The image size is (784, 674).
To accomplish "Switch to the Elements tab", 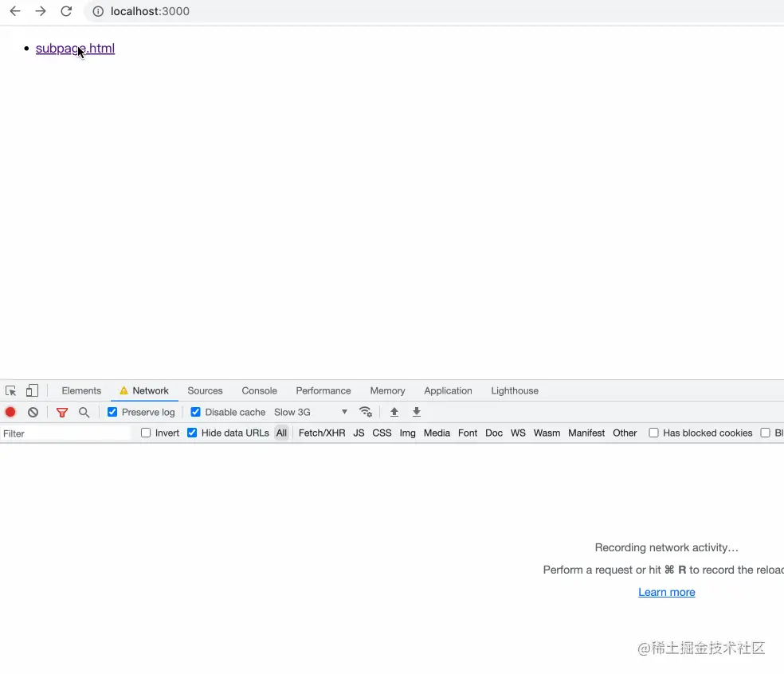I will [81, 390].
